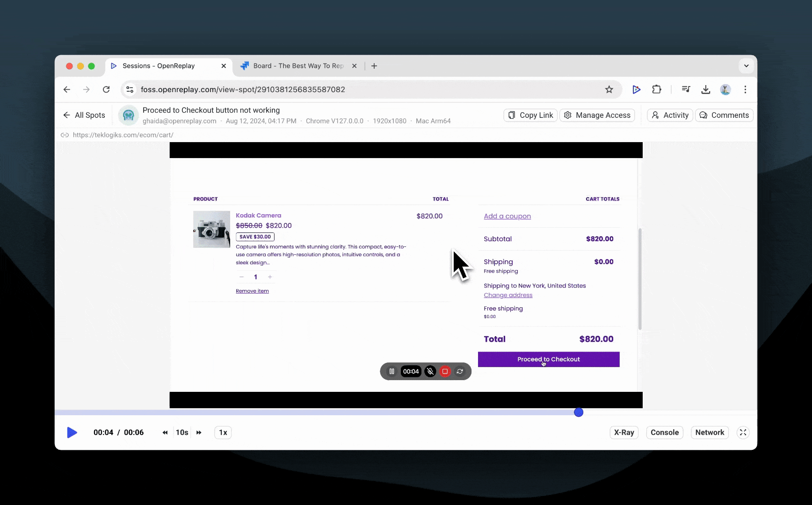This screenshot has width=812, height=505.
Task: Open the Network panel
Action: 710,433
